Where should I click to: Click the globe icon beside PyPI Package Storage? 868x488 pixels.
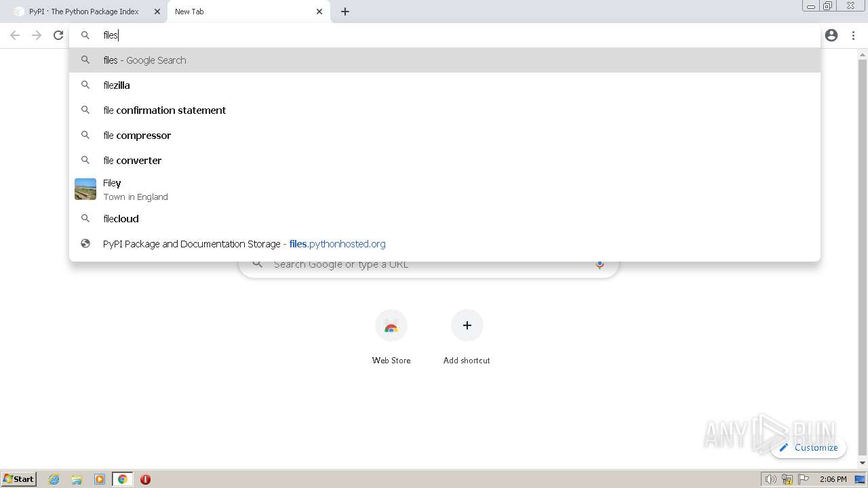click(x=85, y=244)
